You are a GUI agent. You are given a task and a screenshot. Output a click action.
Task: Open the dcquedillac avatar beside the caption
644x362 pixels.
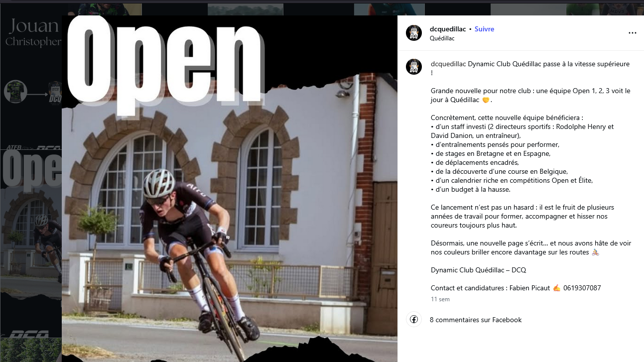pyautogui.click(x=414, y=67)
